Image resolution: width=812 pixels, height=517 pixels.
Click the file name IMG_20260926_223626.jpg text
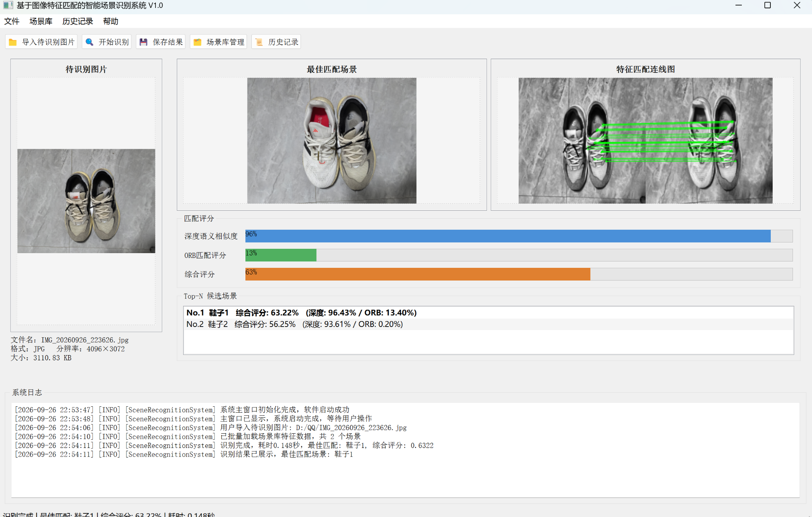pyautogui.click(x=85, y=340)
